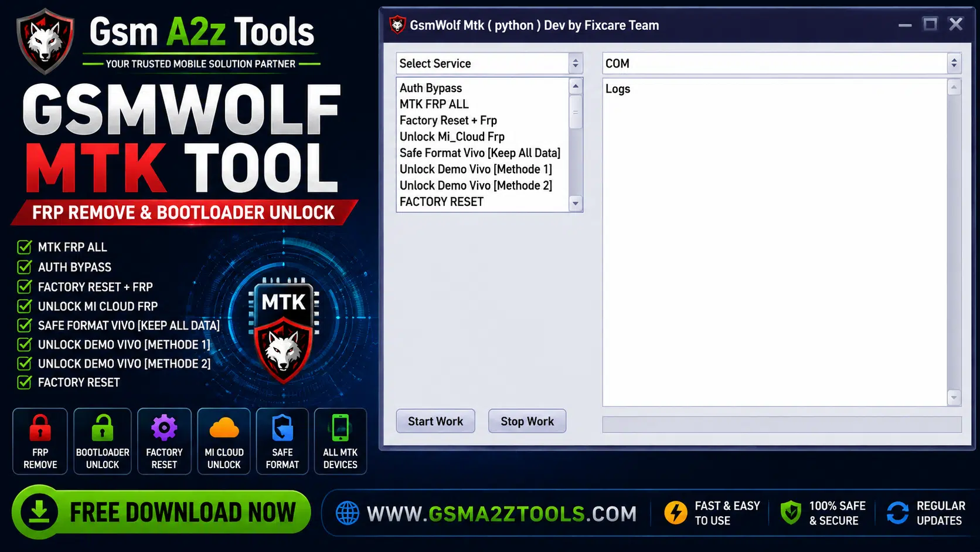
Task: Click the service list scroll-down arrow
Action: pyautogui.click(x=576, y=203)
